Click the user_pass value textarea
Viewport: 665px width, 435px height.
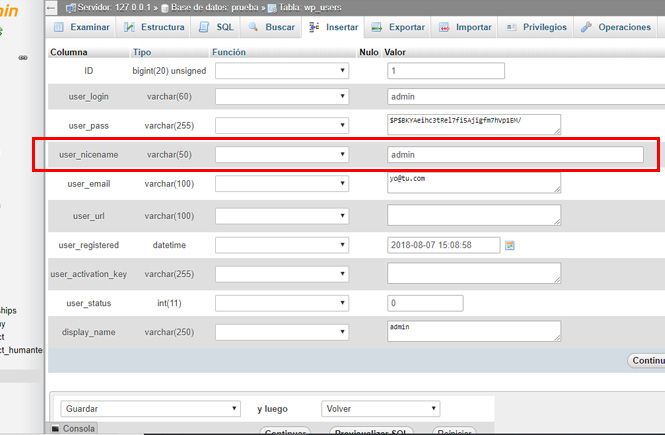[474, 124]
